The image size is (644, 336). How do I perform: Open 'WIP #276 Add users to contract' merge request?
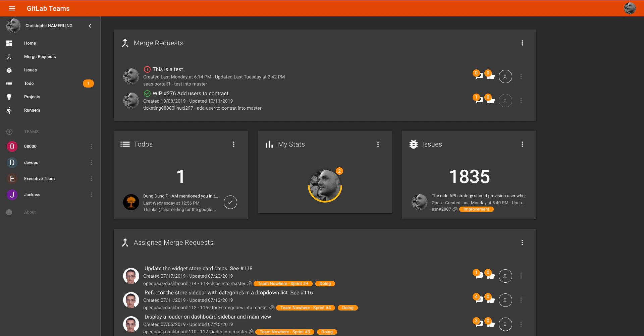pos(191,94)
